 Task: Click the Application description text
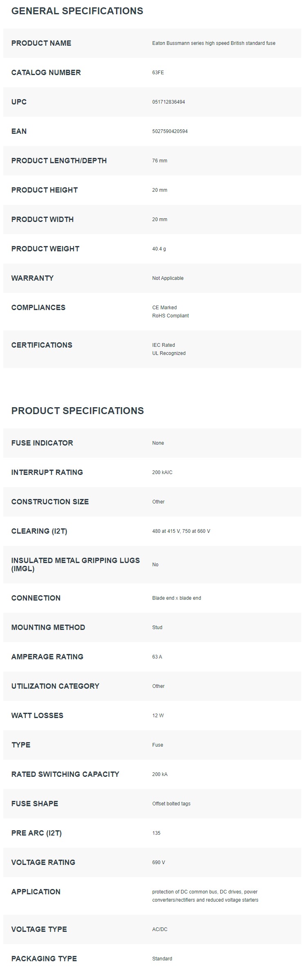point(206,896)
